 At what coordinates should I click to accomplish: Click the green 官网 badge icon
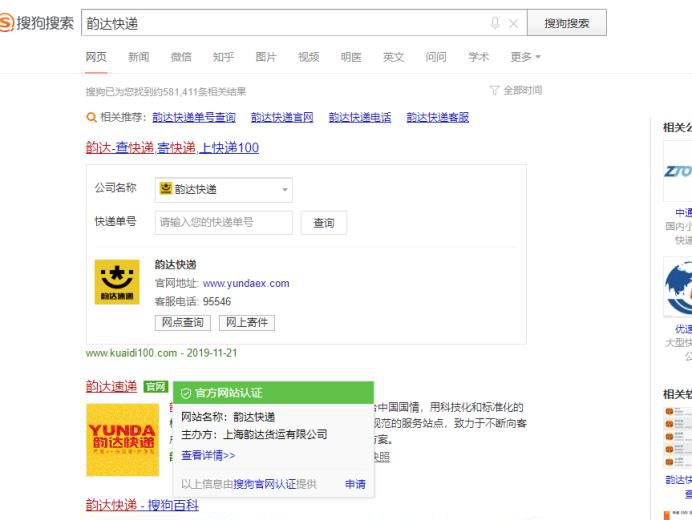tap(156, 387)
